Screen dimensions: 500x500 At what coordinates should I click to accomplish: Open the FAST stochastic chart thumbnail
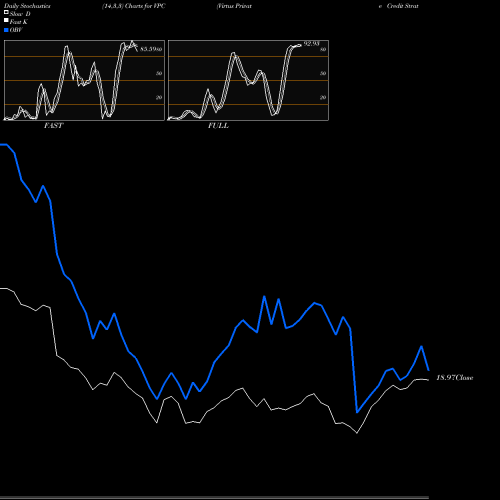pos(84,80)
